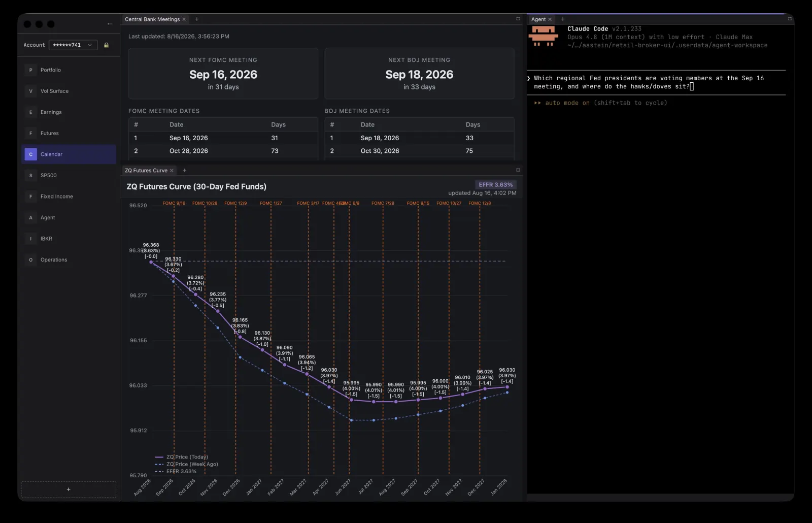Click the red close window button
Viewport: 812px width, 523px height.
(27, 24)
